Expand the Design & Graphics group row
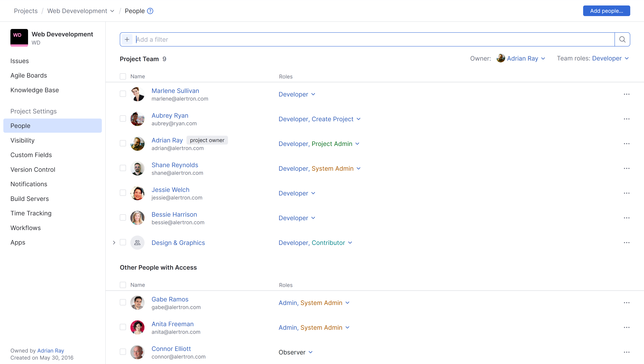 pos(114,243)
